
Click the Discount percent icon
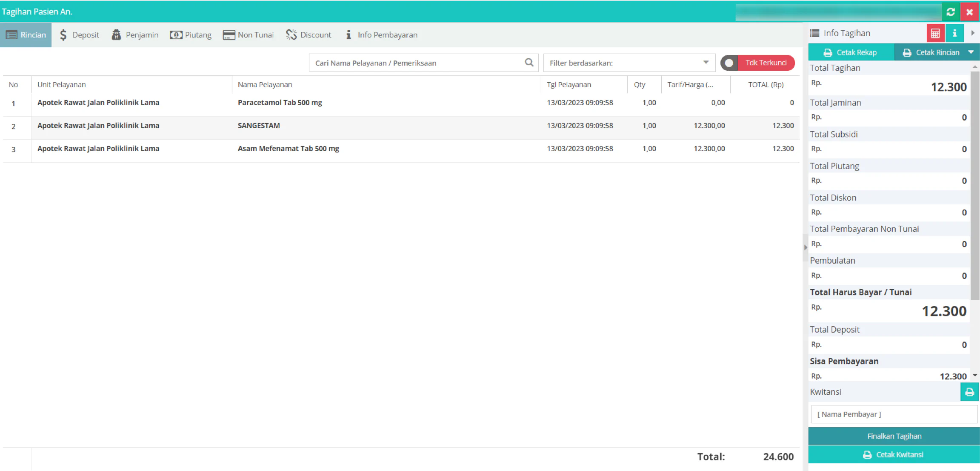tap(291, 35)
